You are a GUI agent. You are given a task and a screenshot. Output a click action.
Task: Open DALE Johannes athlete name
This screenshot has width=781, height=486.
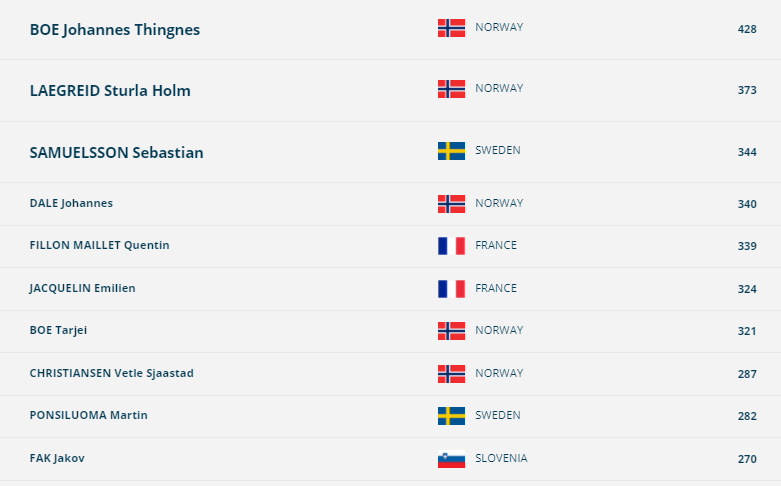(71, 203)
